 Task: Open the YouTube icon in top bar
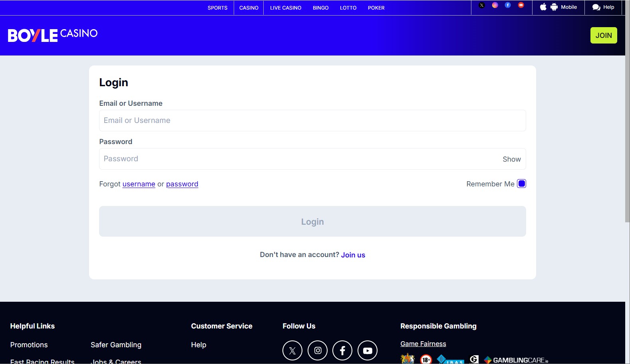[521, 5]
